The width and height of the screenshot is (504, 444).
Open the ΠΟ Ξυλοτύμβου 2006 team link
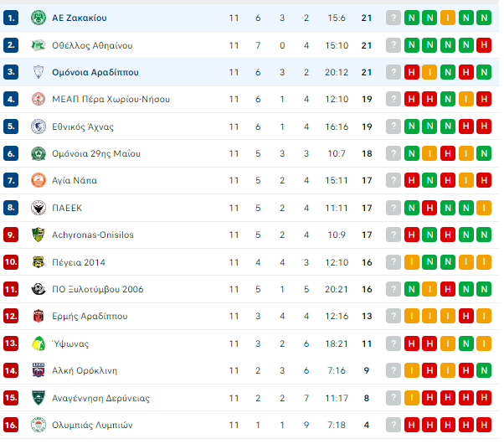click(x=97, y=289)
